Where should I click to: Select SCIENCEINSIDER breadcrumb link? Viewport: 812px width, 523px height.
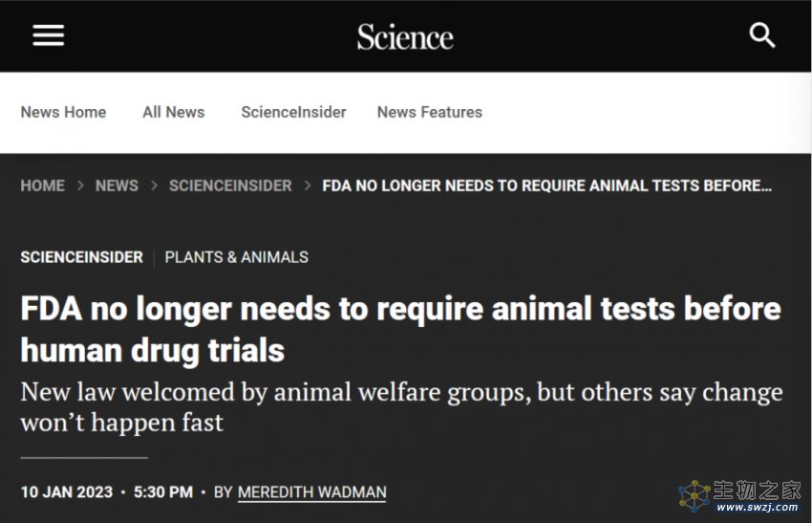pos(230,185)
